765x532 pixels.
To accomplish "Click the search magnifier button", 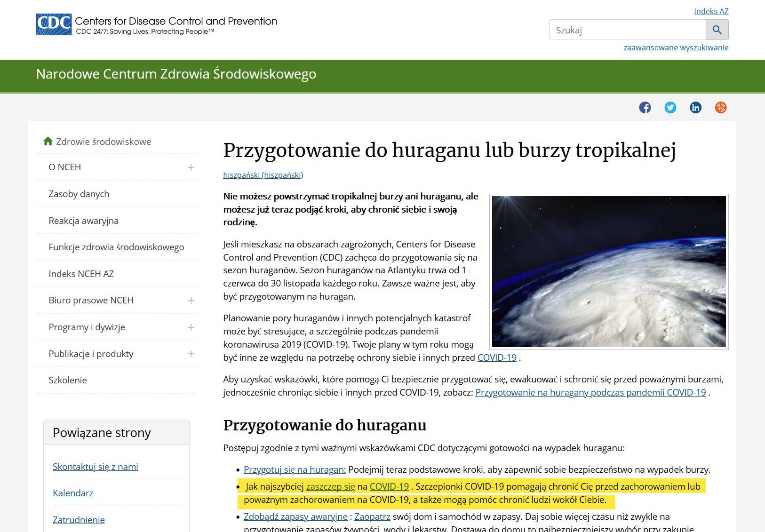I will click(717, 30).
